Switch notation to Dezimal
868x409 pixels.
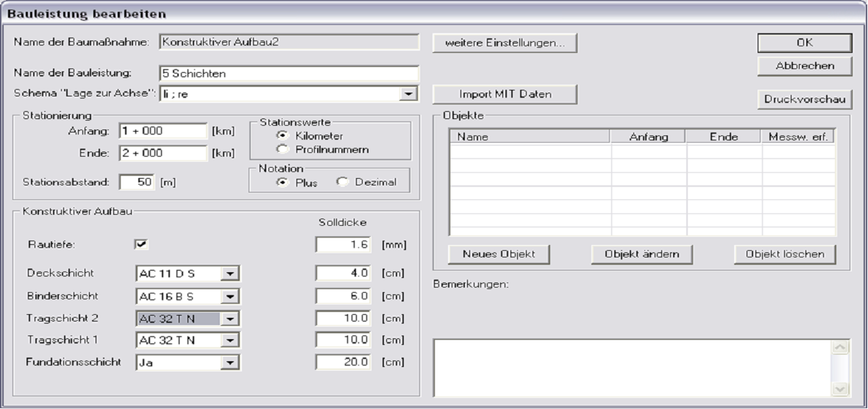click(x=341, y=182)
